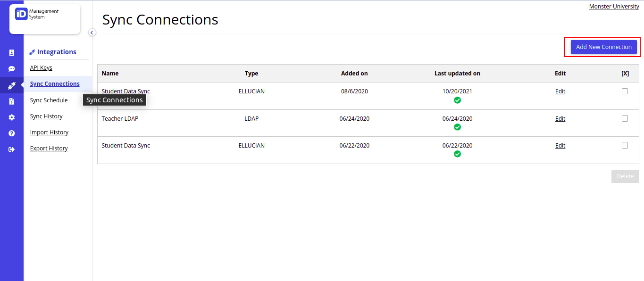
Task: Select the chat messages icon
Action: point(12,68)
